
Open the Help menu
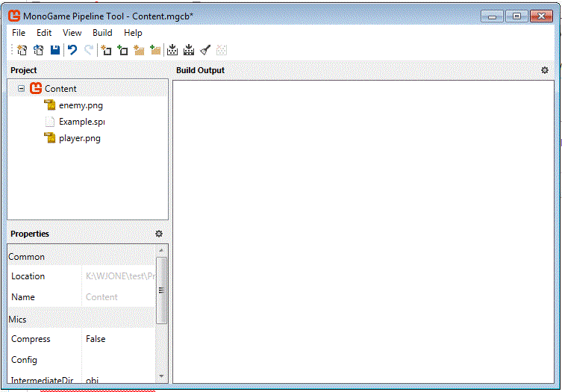[133, 33]
